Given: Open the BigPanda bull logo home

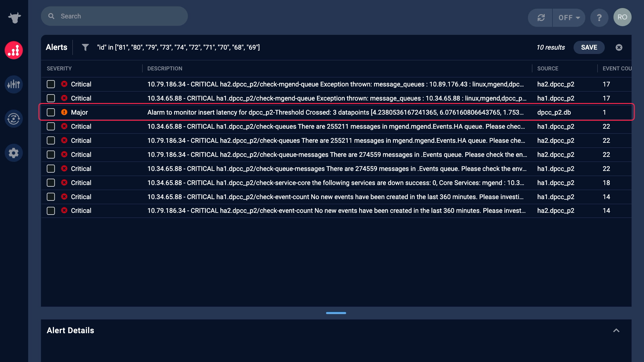Looking at the screenshot, I should pos(14,17).
